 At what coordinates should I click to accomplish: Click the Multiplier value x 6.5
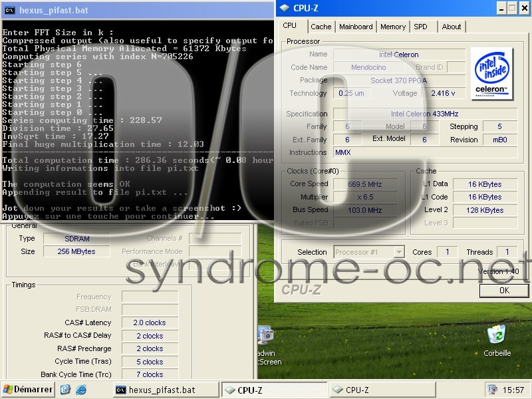pyautogui.click(x=365, y=197)
